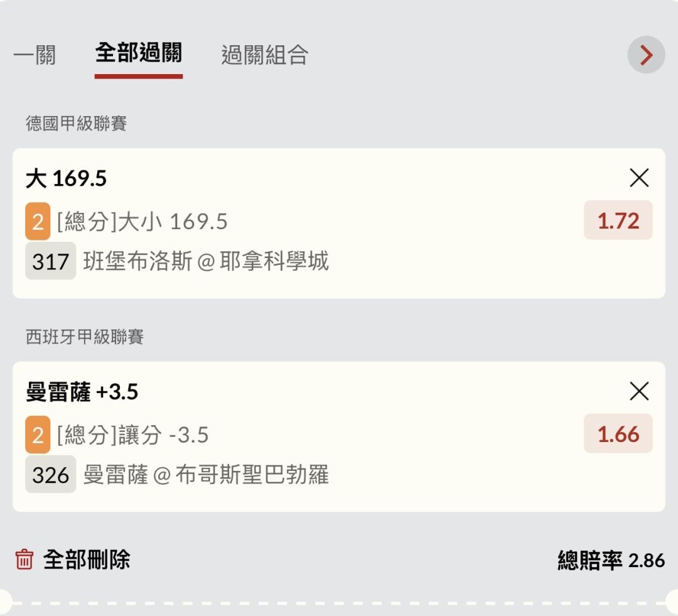Viewport: 678px width, 616px height.
Task: Select the 全部過關 tab
Action: [138, 53]
